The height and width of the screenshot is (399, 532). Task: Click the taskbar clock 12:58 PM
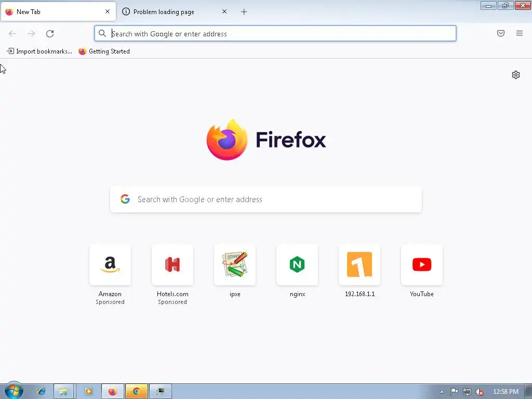(506, 392)
